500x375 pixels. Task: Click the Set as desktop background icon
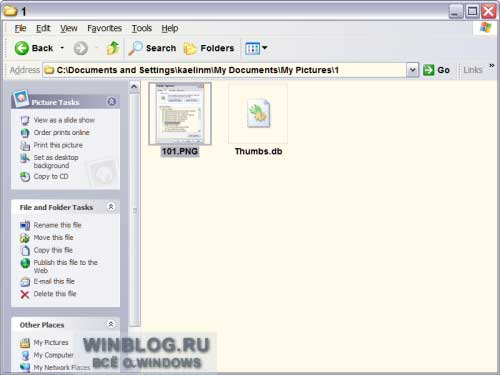25,158
